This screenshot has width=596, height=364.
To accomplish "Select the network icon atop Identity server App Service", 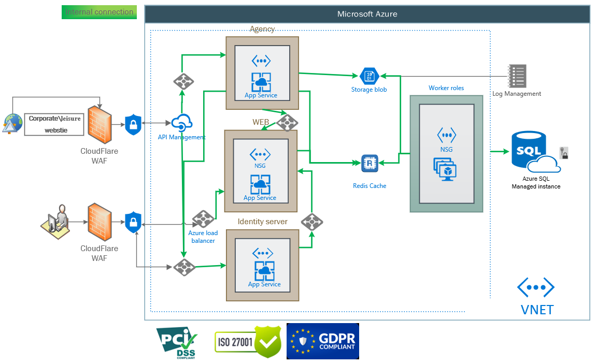I will [x=263, y=253].
